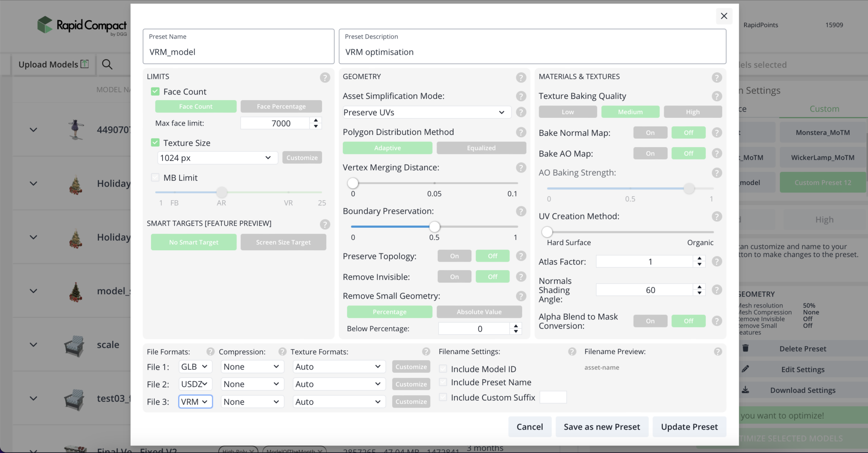Open the File 1 GLB format dropdown

195,366
